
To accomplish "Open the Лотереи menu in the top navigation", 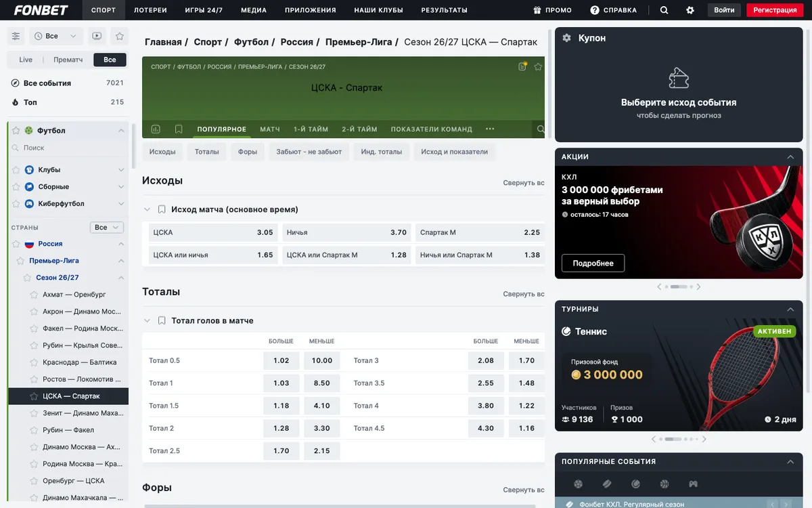I will coord(150,10).
